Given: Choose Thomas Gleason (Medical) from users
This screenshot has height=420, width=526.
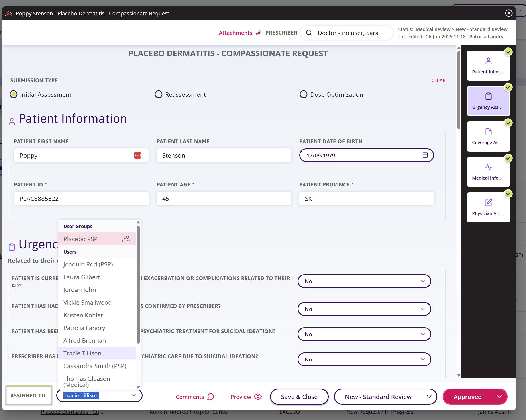Looking at the screenshot, I should tap(97, 381).
